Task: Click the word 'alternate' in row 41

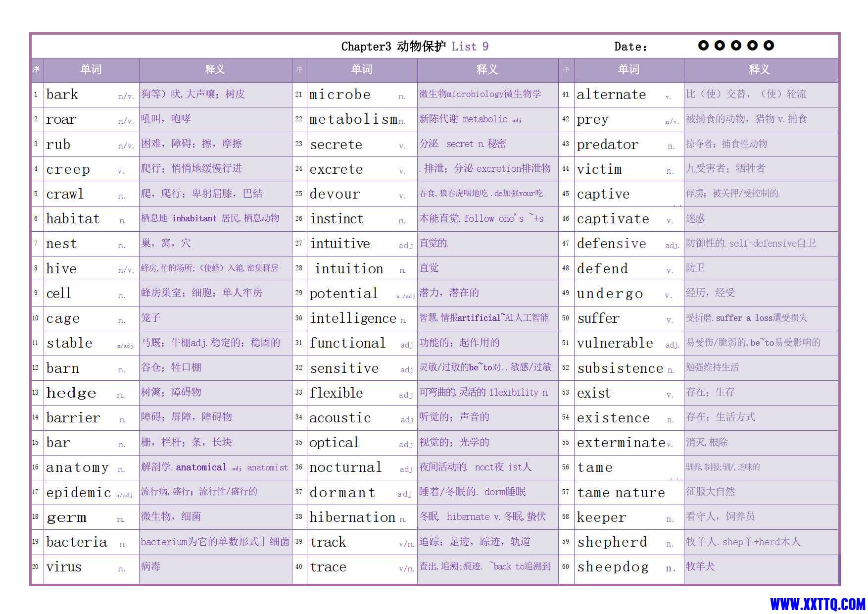Action: (611, 95)
